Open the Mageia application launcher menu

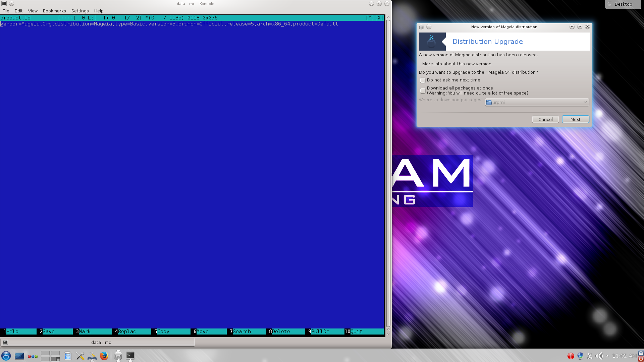click(6, 356)
